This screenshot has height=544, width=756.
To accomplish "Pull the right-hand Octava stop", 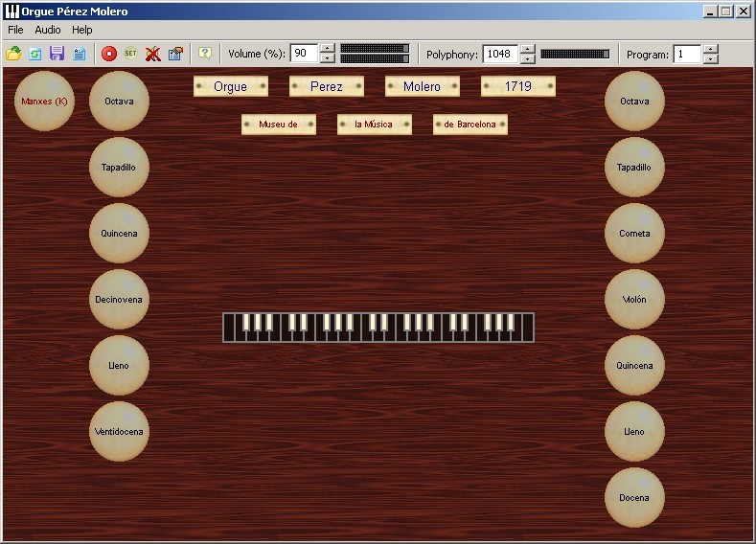I will (634, 102).
